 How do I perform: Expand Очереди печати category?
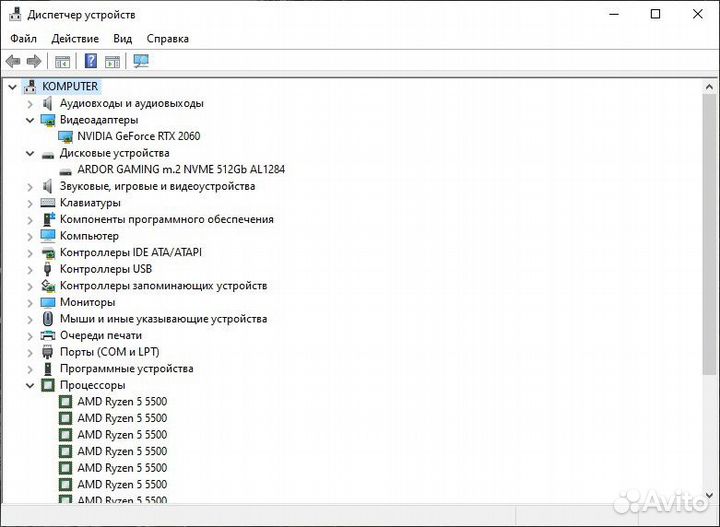30,336
